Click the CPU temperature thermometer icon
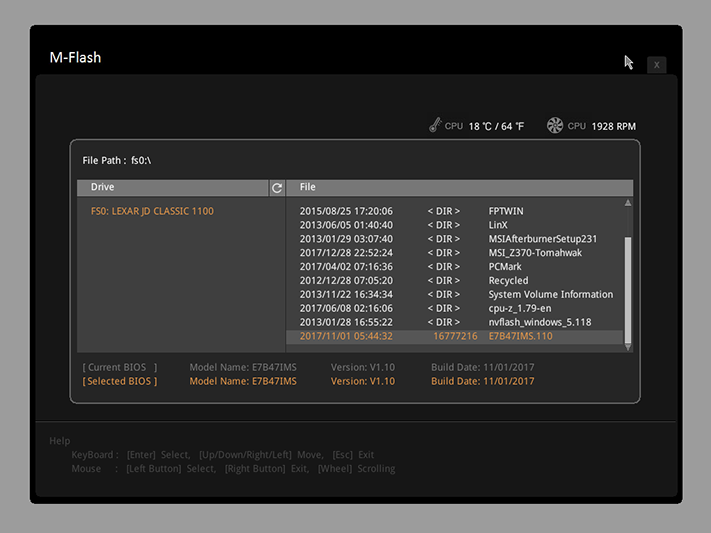Viewport: 711px width, 533px height. (435, 125)
